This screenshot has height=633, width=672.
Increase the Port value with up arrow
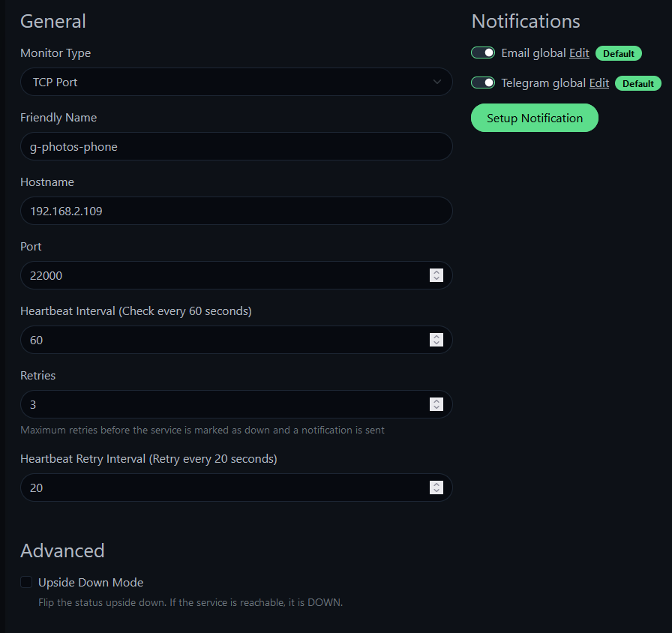(x=436, y=272)
